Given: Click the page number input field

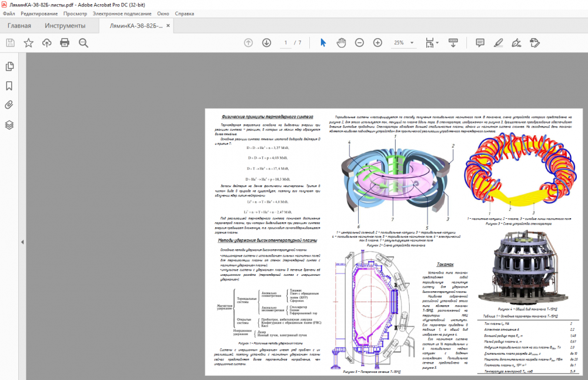Looking at the screenshot, I should point(286,42).
